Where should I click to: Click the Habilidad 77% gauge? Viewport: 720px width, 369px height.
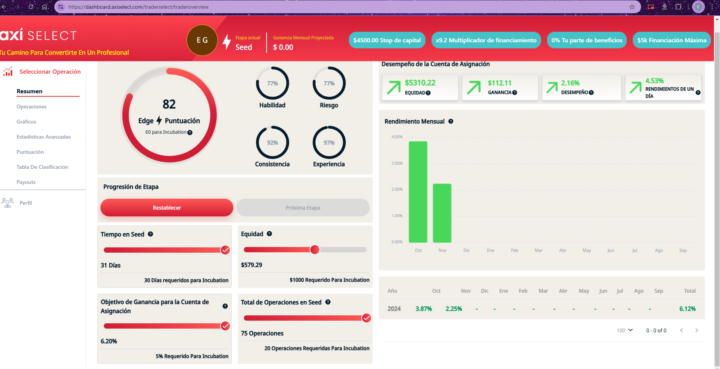(272, 84)
